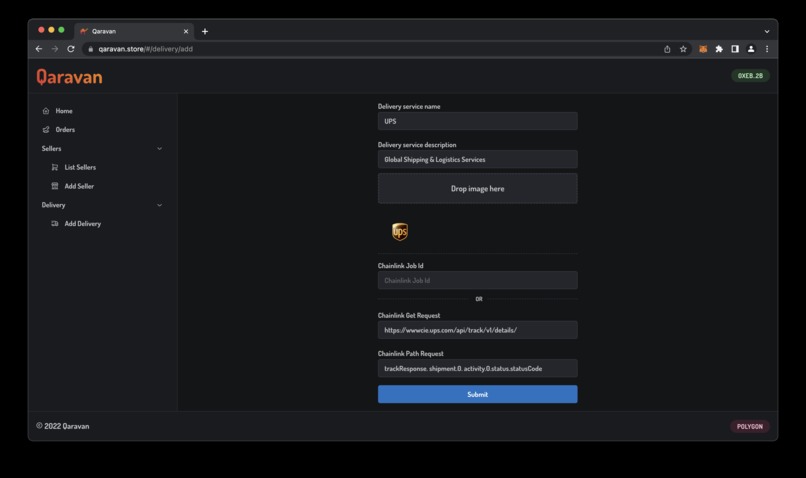Open the extensions puzzle icon
The width and height of the screenshot is (806, 478).
[719, 49]
